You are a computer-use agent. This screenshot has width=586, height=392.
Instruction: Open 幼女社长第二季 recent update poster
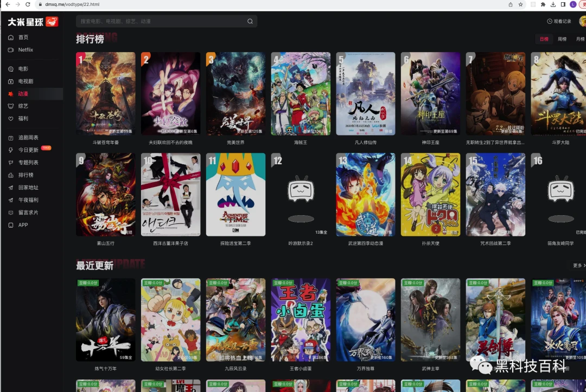[170, 320]
